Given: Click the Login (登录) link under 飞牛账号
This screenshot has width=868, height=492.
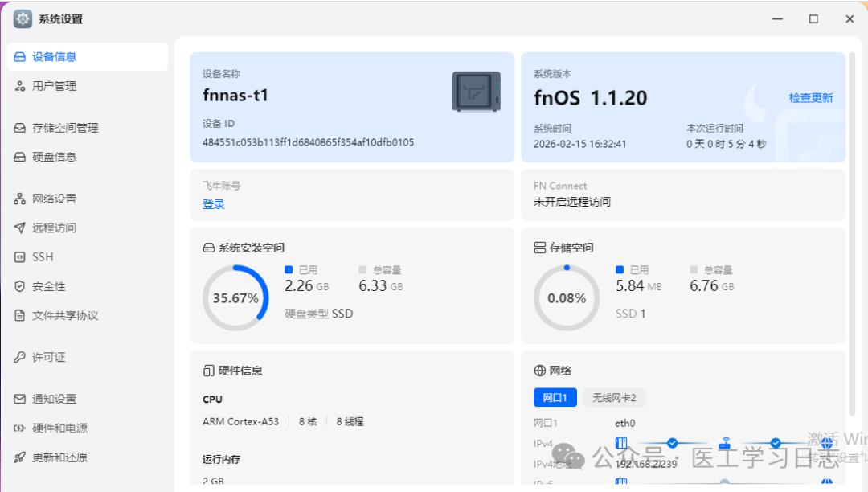Looking at the screenshot, I should [x=214, y=204].
